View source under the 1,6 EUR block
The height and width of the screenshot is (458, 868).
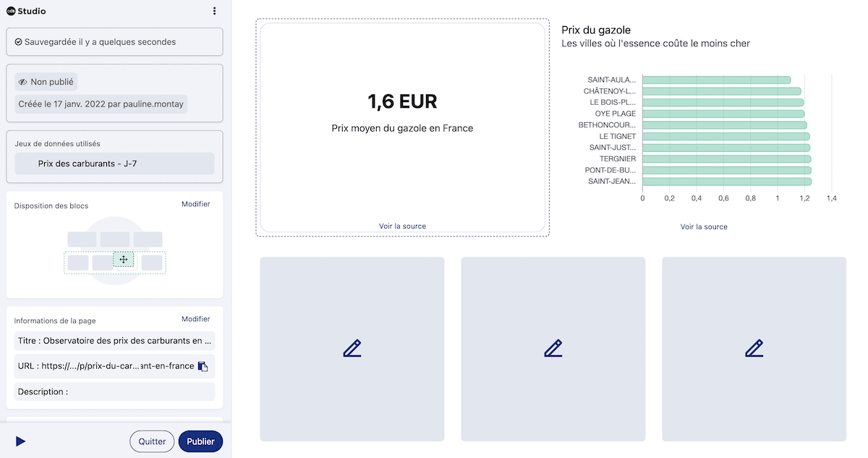point(402,226)
